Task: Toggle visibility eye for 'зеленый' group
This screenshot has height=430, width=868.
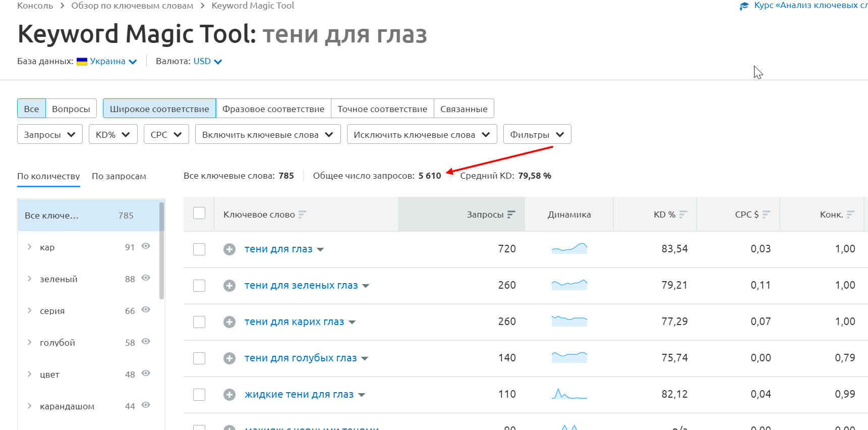Action: [146, 278]
